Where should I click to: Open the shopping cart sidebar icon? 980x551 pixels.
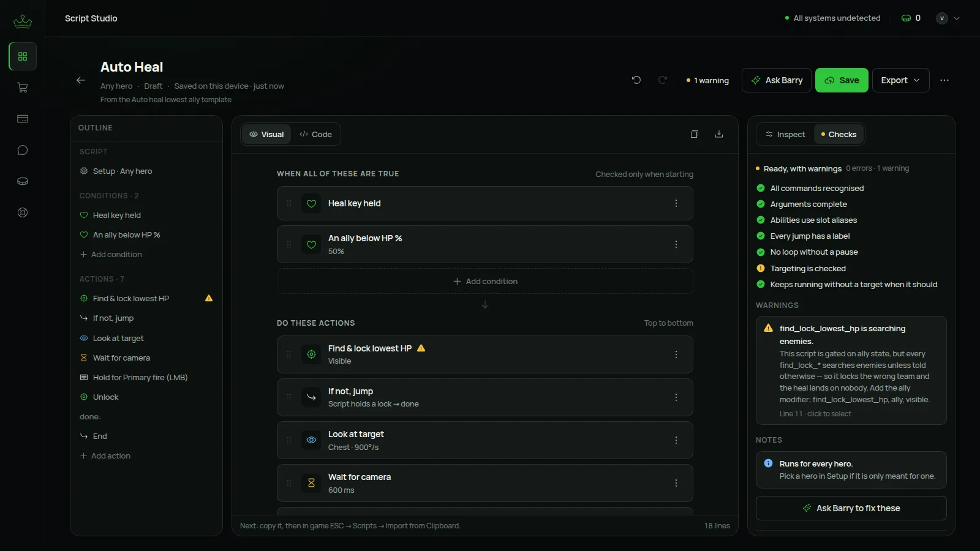click(x=23, y=88)
